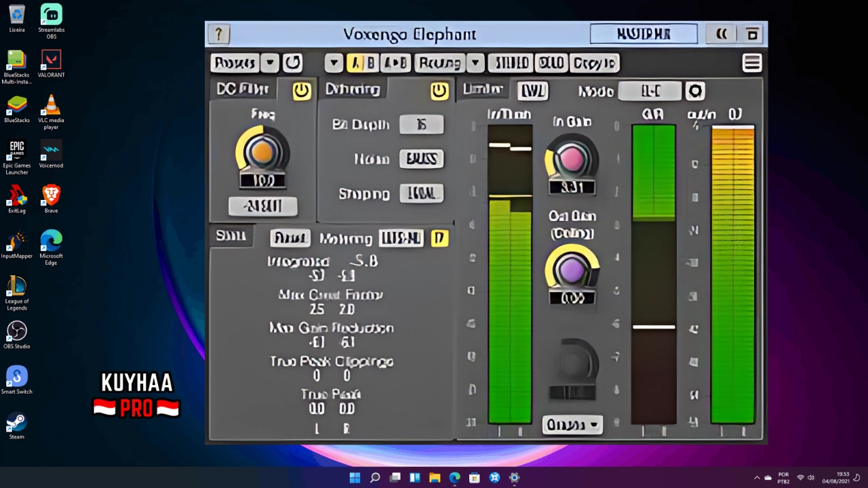Open the Windows Start menu
Viewport: 868px width, 488px height.
(355, 478)
